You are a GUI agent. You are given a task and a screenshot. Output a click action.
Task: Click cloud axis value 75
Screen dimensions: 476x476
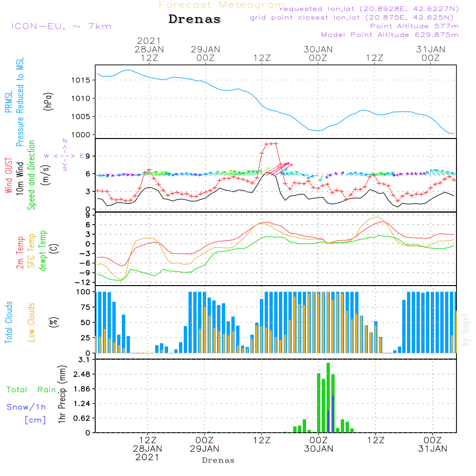pyautogui.click(x=85, y=307)
